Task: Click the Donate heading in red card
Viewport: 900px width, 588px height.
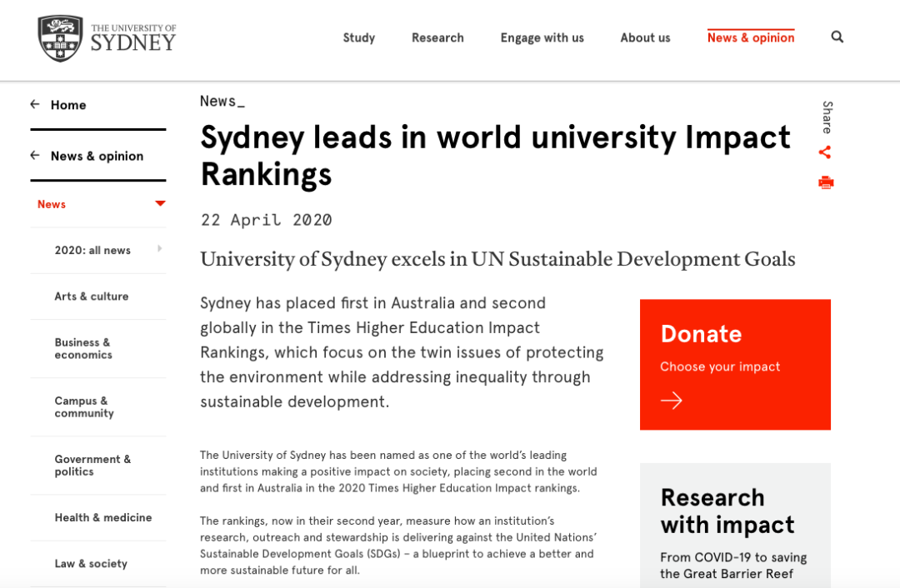Action: [701, 334]
